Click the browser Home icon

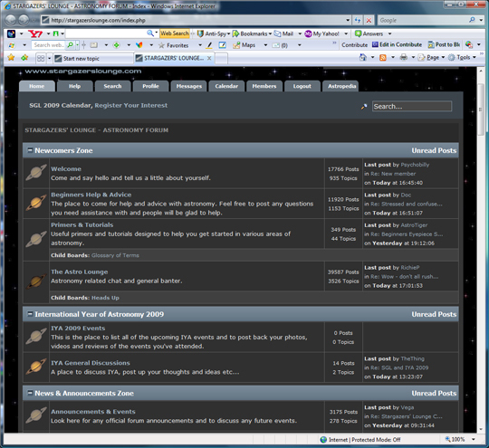click(x=363, y=57)
